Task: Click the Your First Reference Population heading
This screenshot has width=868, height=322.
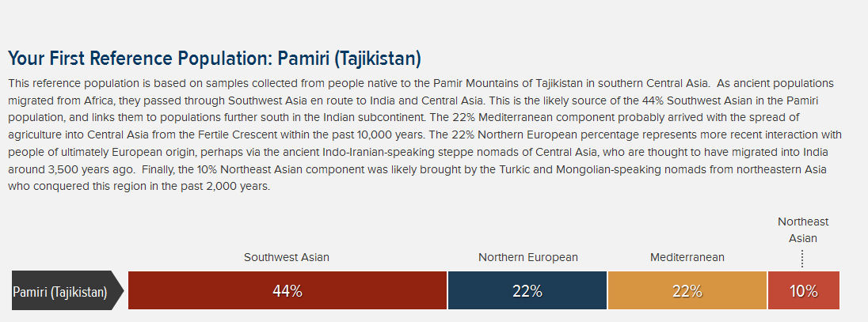Action: coord(215,58)
